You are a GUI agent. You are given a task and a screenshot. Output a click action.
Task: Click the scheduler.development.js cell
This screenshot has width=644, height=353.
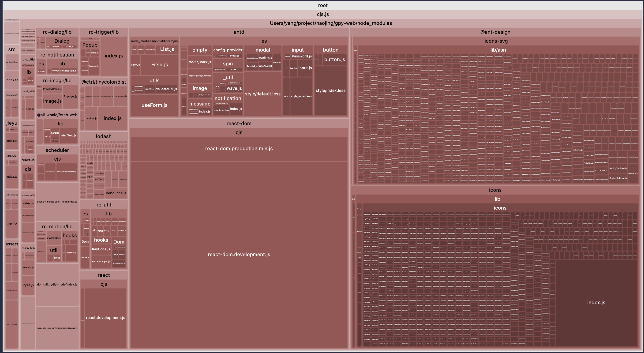[x=67, y=172]
